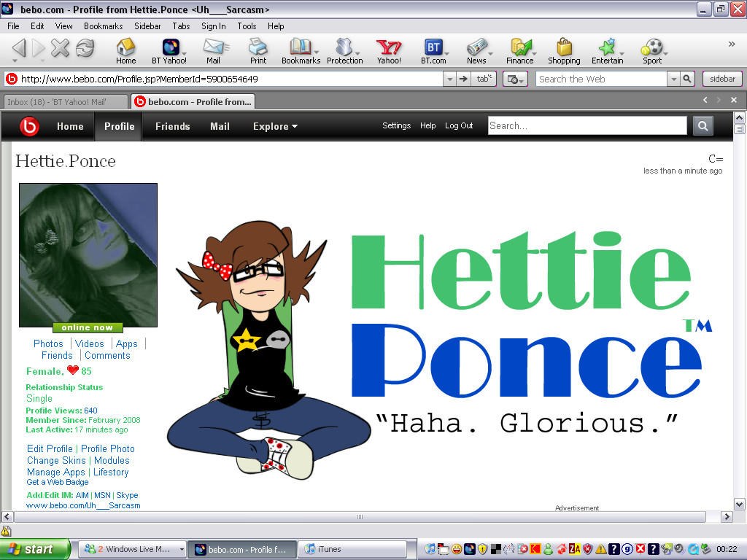Click the horizontal scrollbar thumb
747x560 pixels.
pyautogui.click(x=360, y=517)
